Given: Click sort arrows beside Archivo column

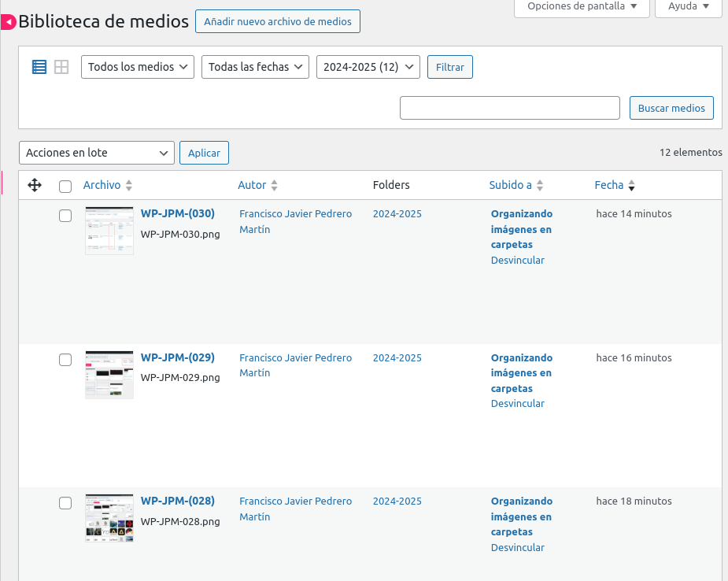Looking at the screenshot, I should click(x=129, y=186).
